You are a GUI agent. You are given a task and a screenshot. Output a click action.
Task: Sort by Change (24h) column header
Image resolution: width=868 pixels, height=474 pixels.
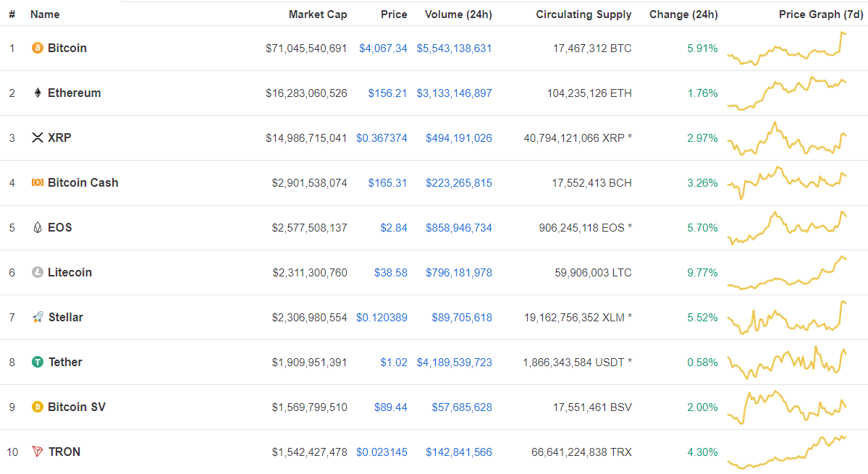(683, 14)
